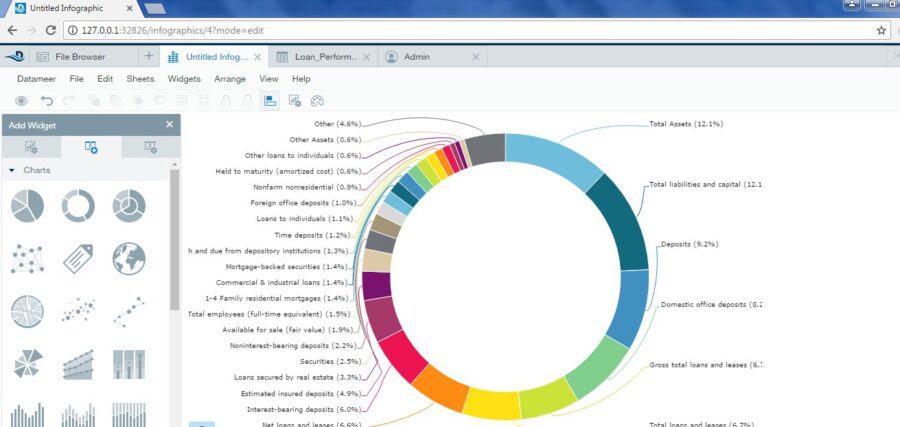
Task: Open the Widgets menu
Action: [184, 79]
